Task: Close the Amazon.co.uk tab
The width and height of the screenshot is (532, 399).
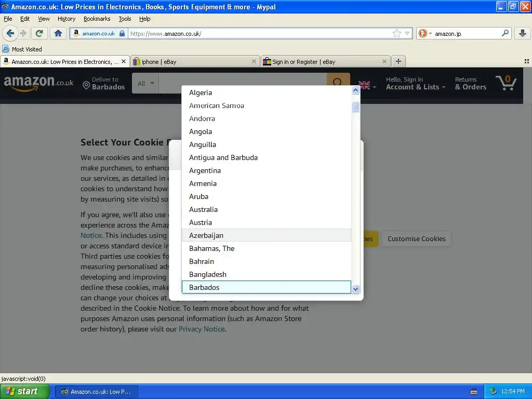Action: [124, 61]
